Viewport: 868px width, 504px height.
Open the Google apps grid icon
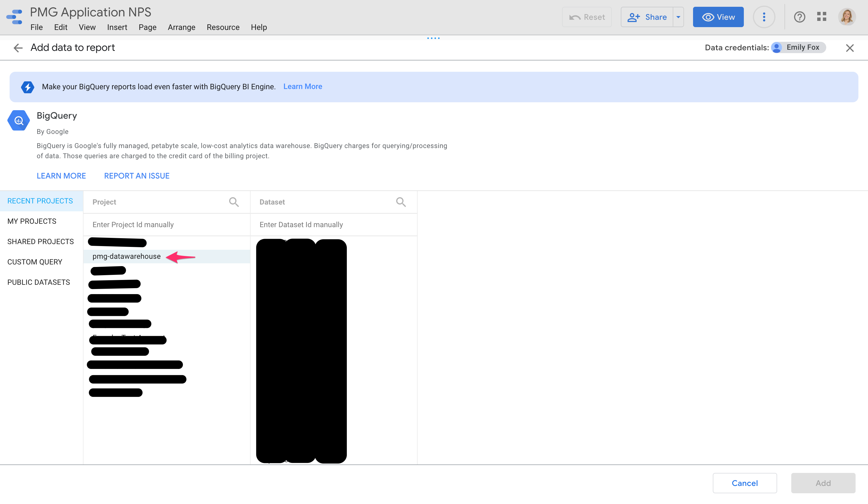pyautogui.click(x=821, y=17)
